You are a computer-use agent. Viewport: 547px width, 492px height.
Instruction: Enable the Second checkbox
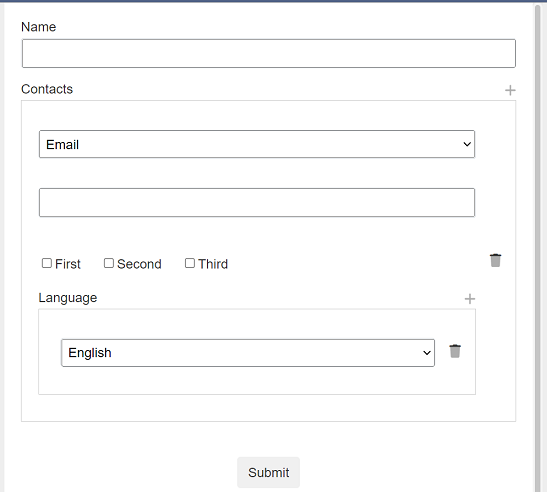click(x=109, y=263)
